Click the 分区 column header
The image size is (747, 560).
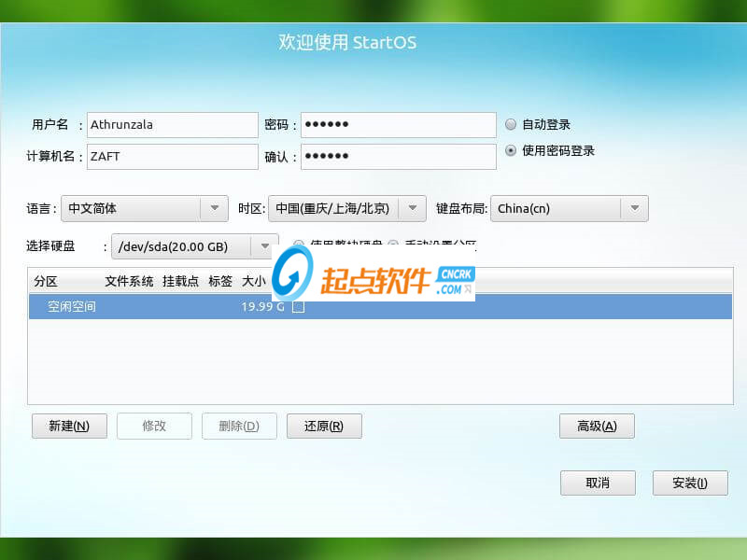[46, 282]
